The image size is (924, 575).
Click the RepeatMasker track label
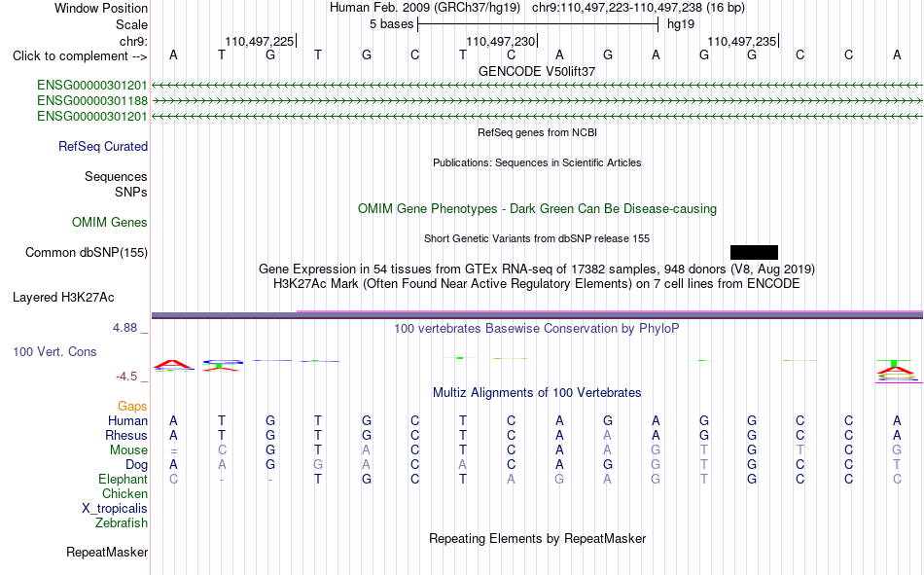pos(107,552)
